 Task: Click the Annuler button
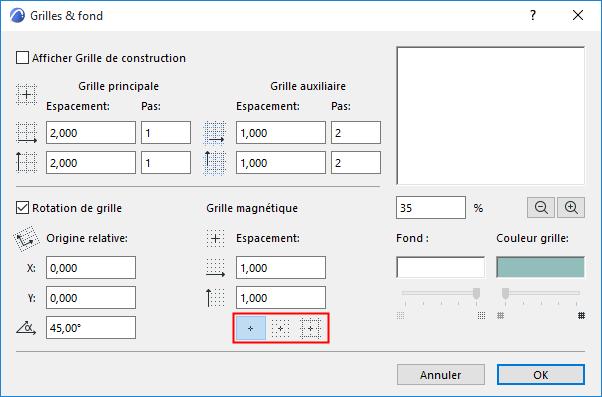(441, 375)
